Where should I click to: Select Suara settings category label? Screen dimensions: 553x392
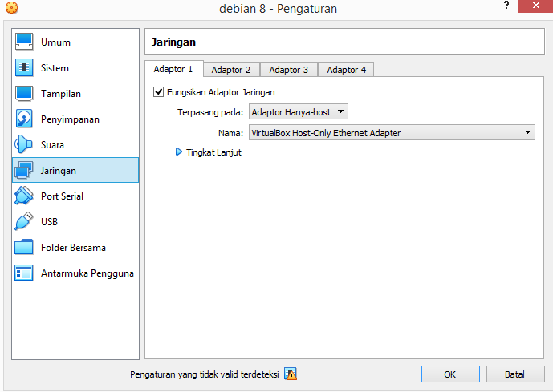coord(52,145)
